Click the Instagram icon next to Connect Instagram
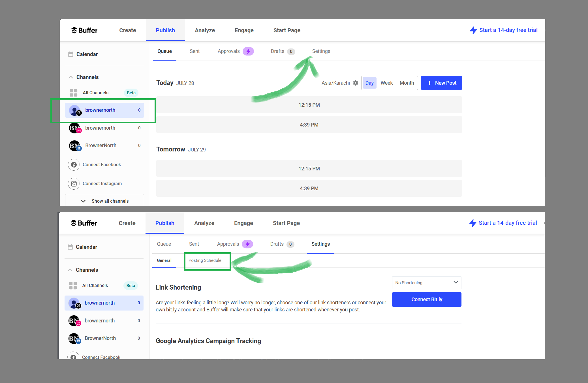The height and width of the screenshot is (383, 588). [74, 184]
